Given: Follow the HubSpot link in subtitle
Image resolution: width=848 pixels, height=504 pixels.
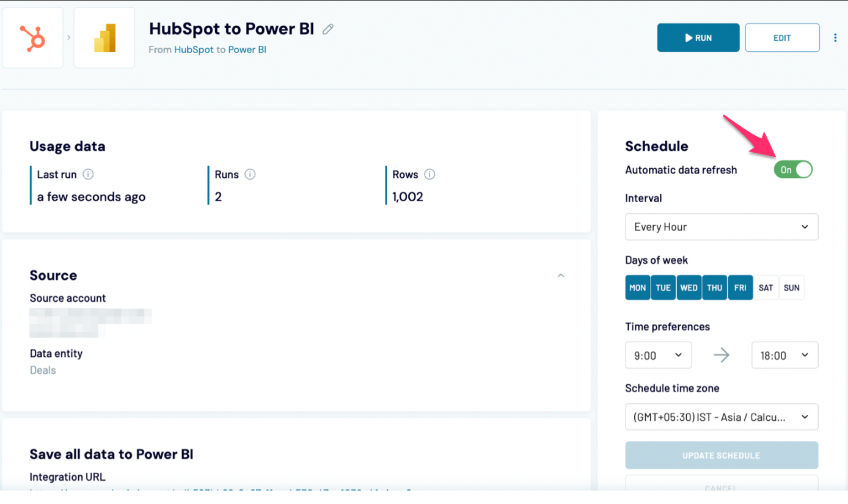Looking at the screenshot, I should pos(194,49).
